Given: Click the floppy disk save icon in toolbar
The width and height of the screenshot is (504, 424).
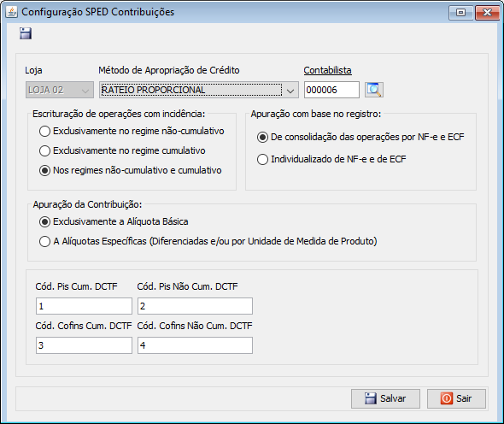Looking at the screenshot, I should point(26,33).
